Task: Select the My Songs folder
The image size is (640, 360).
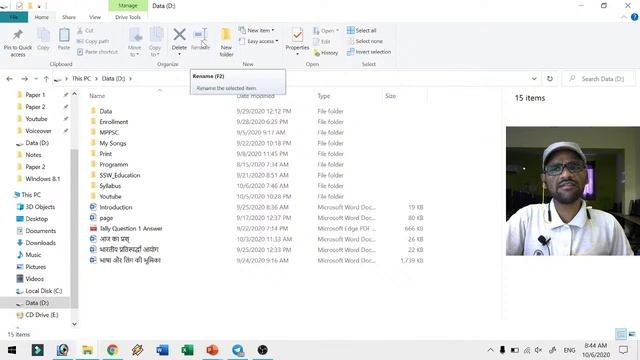Action: [113, 143]
